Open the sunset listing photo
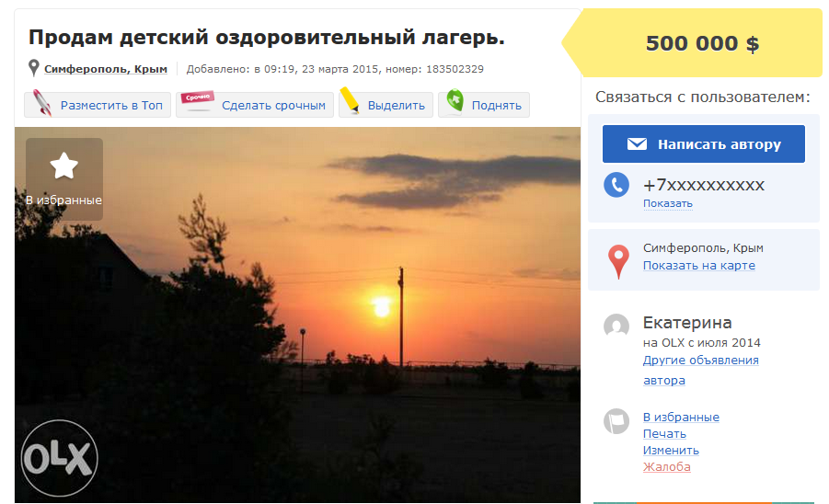The height and width of the screenshot is (504, 829). pyautogui.click(x=298, y=315)
